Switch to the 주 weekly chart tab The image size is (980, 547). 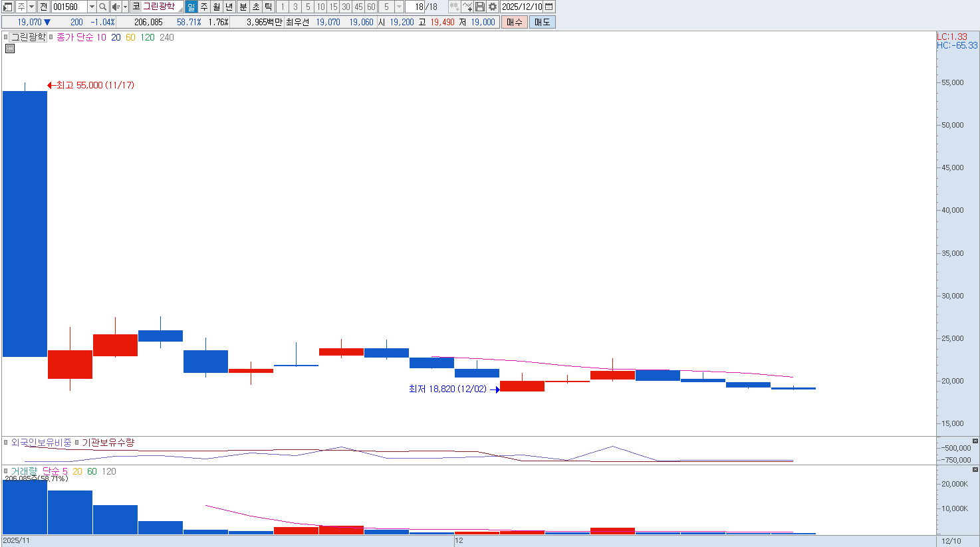point(204,7)
